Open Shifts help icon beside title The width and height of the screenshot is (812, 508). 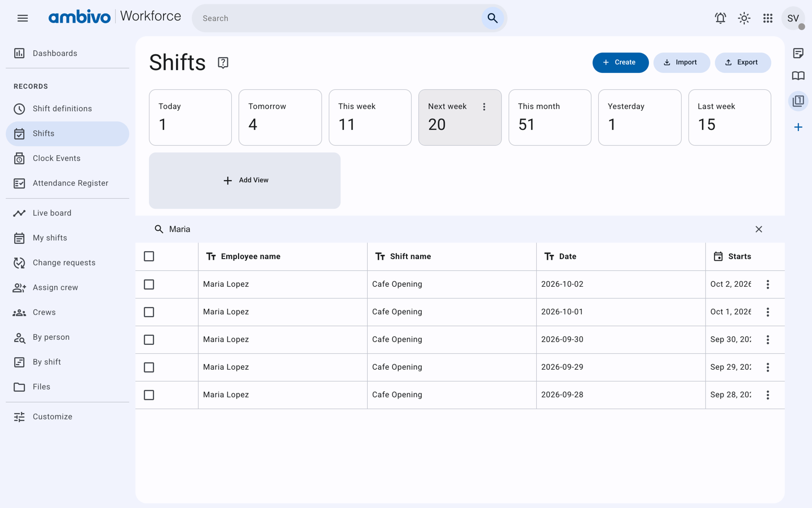pyautogui.click(x=223, y=63)
